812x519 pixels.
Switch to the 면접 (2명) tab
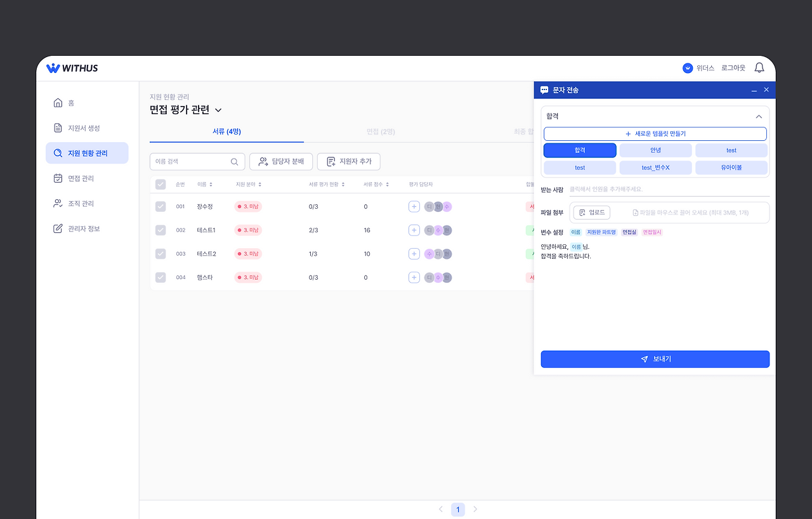pos(381,131)
